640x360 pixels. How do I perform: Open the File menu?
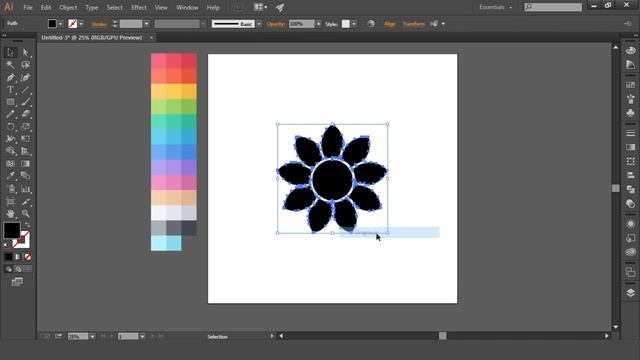click(28, 7)
